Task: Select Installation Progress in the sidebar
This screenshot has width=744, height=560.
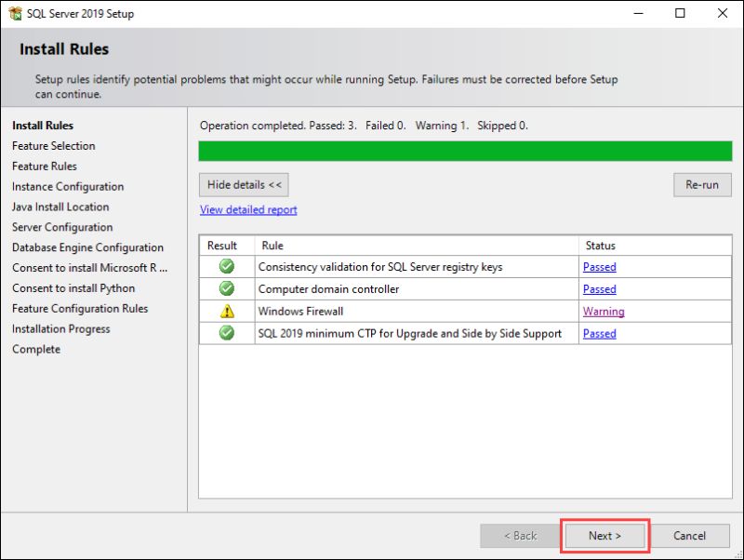Action: click(60, 328)
